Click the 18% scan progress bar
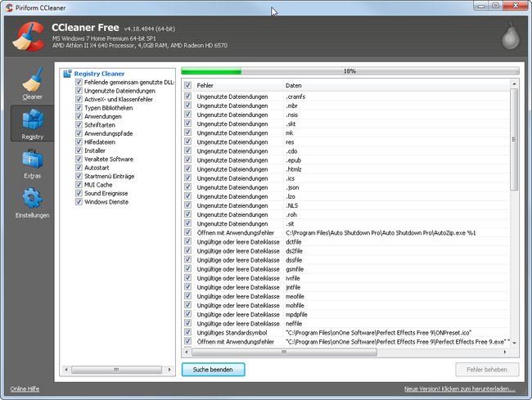This screenshot has height=400, width=532. pos(349,71)
